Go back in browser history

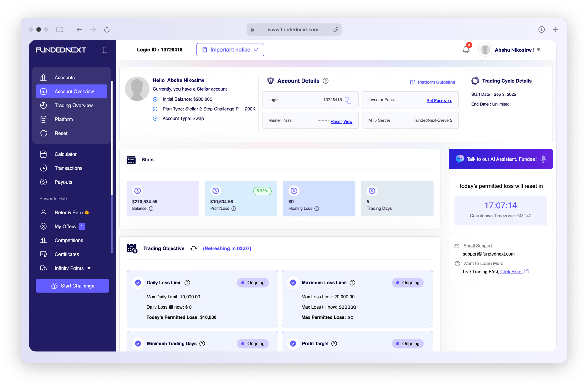click(x=79, y=30)
